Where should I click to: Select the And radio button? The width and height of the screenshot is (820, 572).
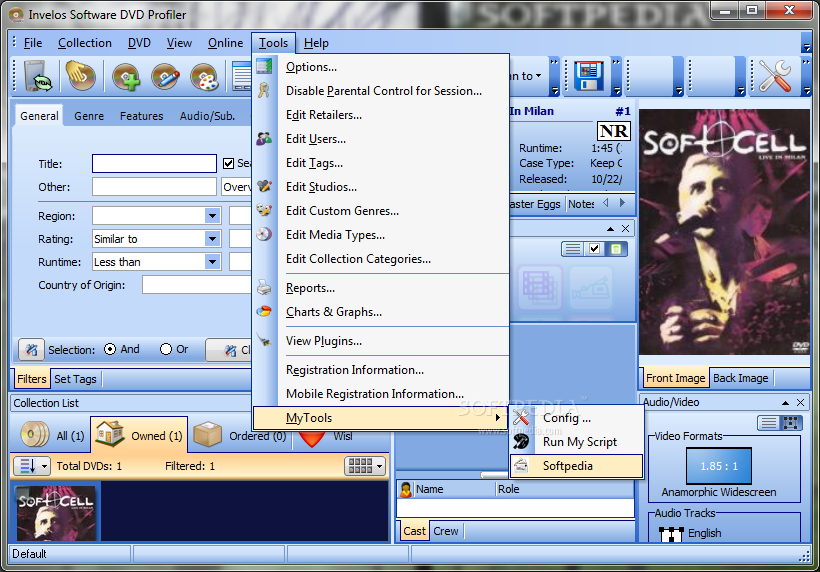point(110,349)
